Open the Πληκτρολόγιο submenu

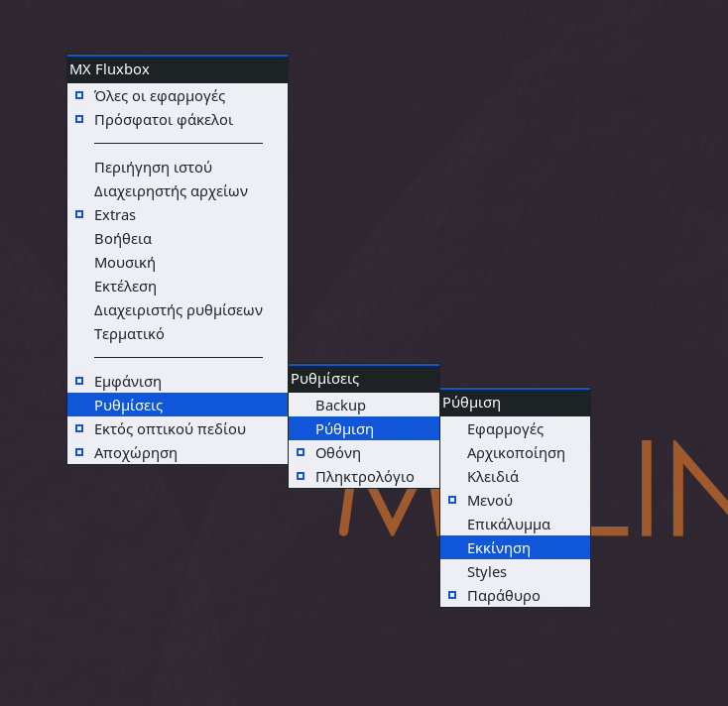click(364, 477)
